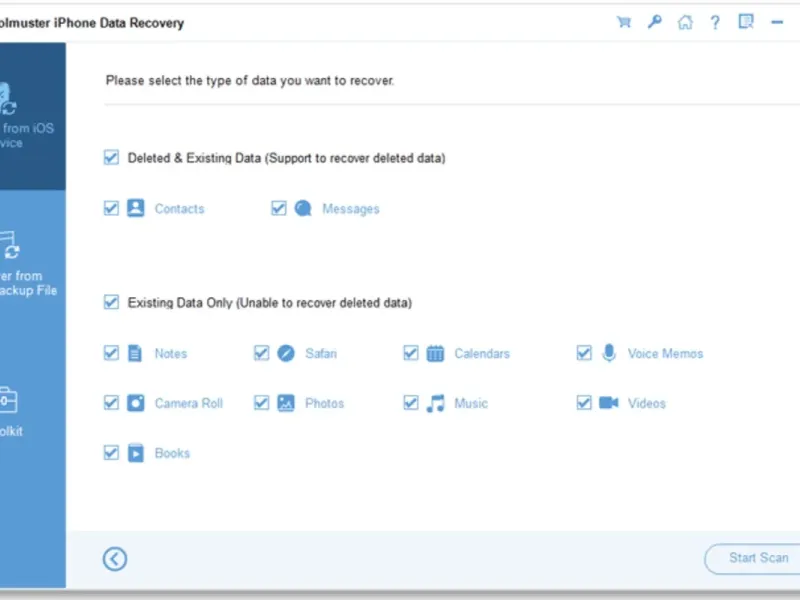Click the Books icon
This screenshot has height=600, width=800.
pyautogui.click(x=136, y=453)
